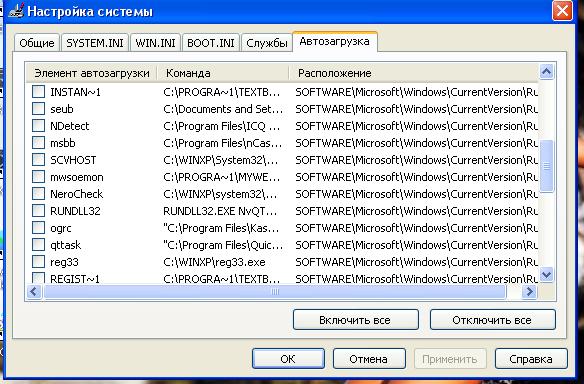This screenshot has height=384, width=584.
Task: Click the C:\Program Files\ICQ ... command
Action: pos(222,126)
